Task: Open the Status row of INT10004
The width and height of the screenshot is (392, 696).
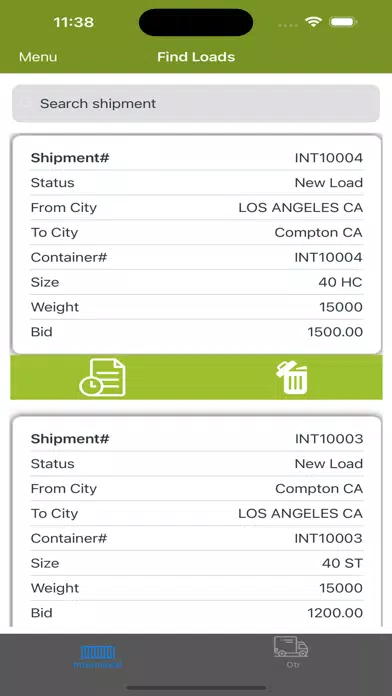Action: (197, 182)
